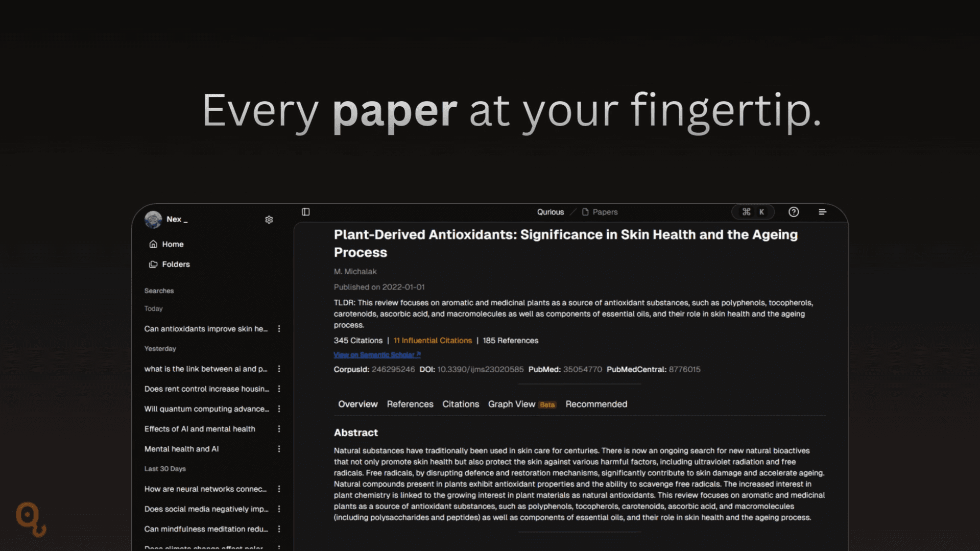Viewport: 980px width, 551px height.
Task: Open the top-right lines menu icon
Action: coord(822,212)
